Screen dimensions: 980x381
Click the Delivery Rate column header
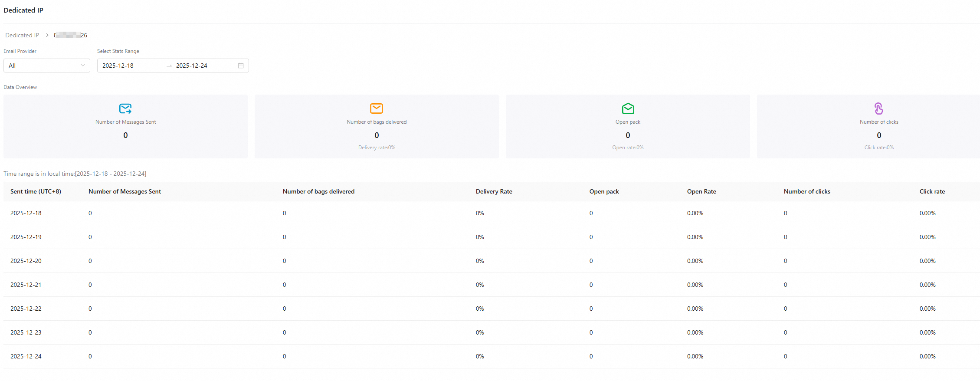pos(494,191)
